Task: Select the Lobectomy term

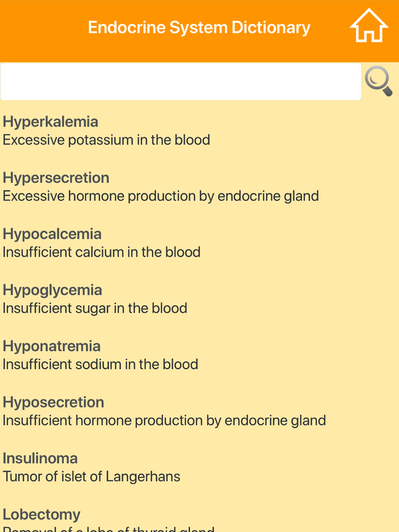Action: pyautogui.click(x=41, y=515)
